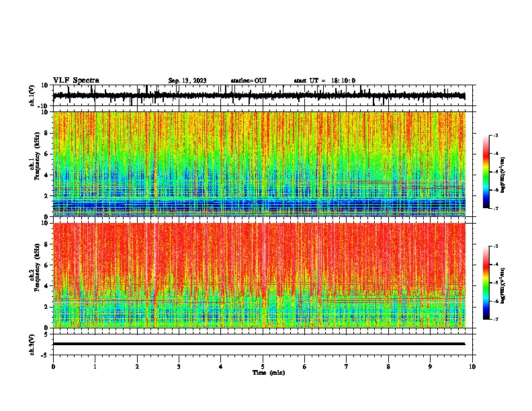532x411 pixels.
Task: Click the "4" kHz tick on ch.2 spectrogram
Action: click(x=46, y=286)
